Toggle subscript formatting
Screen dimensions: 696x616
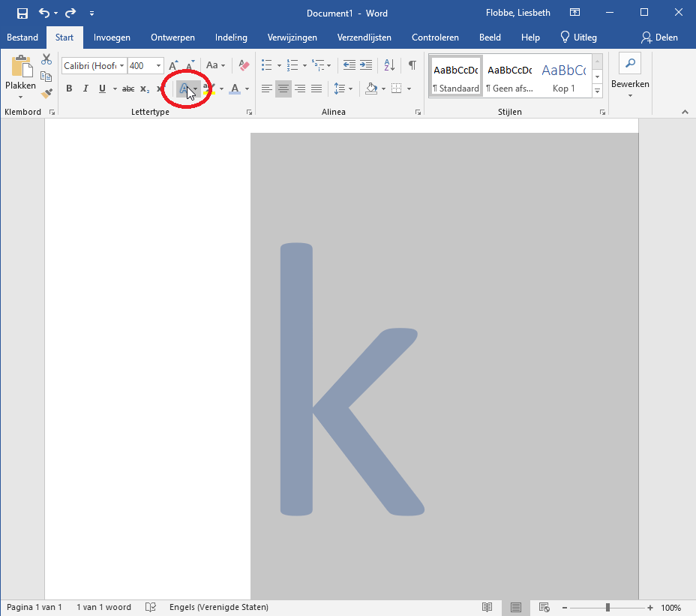tap(145, 89)
